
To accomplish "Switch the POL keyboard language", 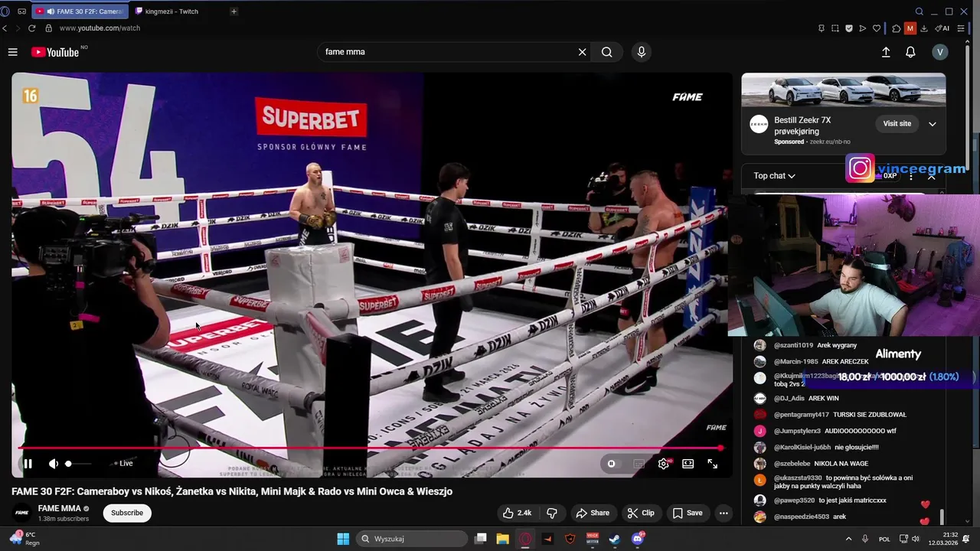I will pyautogui.click(x=884, y=539).
